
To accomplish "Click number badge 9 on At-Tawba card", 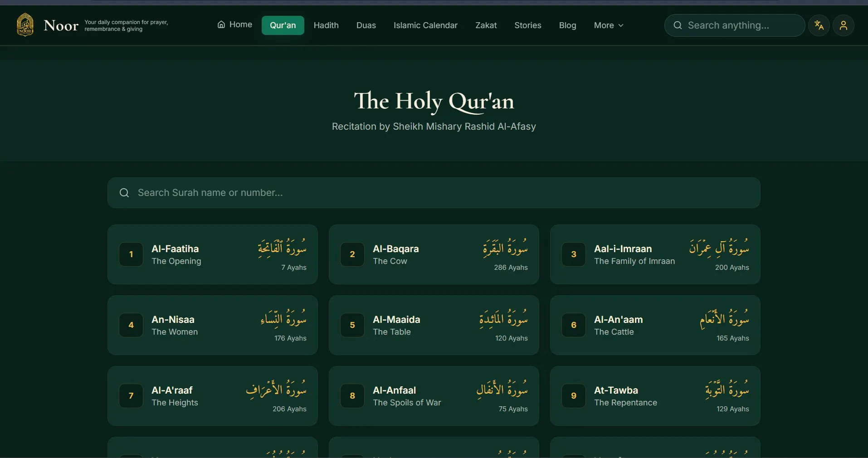I will [574, 396].
